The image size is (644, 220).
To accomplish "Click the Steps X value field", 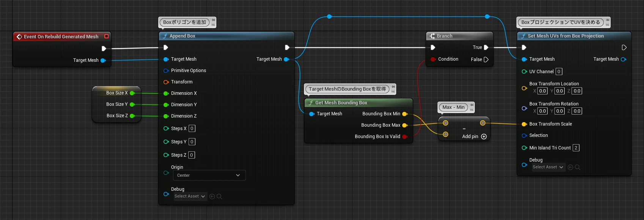I will coord(192,129).
